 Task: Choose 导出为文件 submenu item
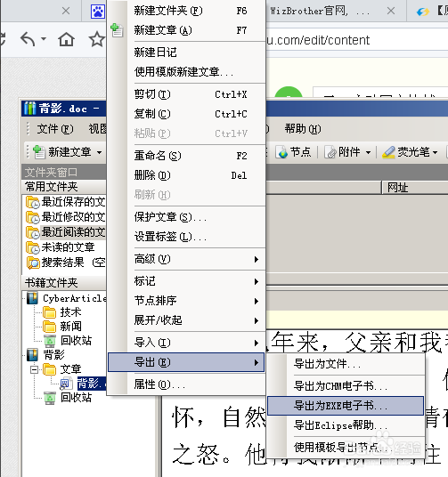346,363
